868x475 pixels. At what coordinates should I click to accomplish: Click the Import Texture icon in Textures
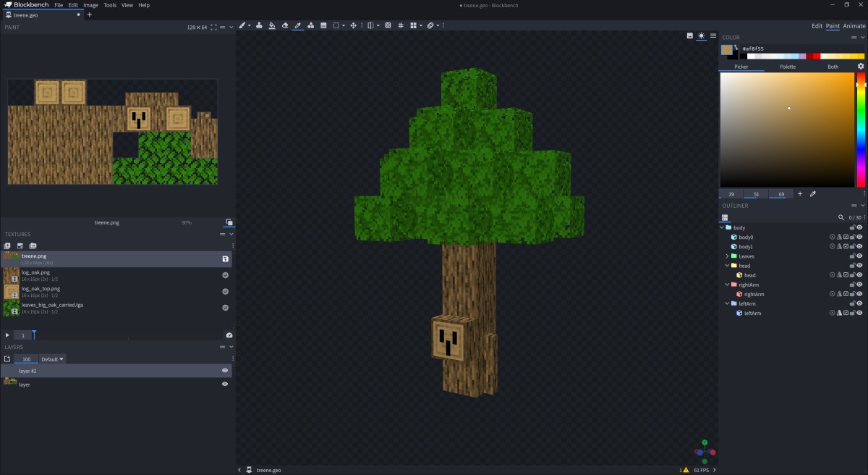point(7,246)
